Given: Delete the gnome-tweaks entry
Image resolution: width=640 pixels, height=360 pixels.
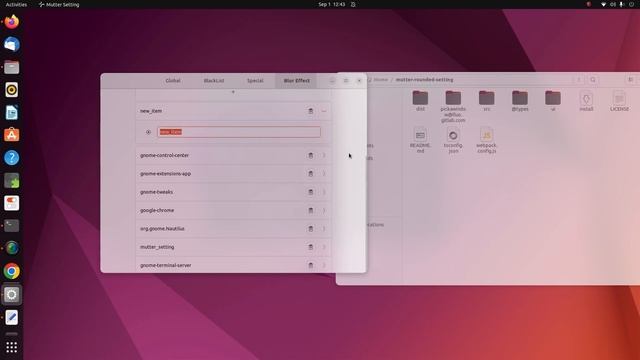Looking at the screenshot, I should 311,192.
